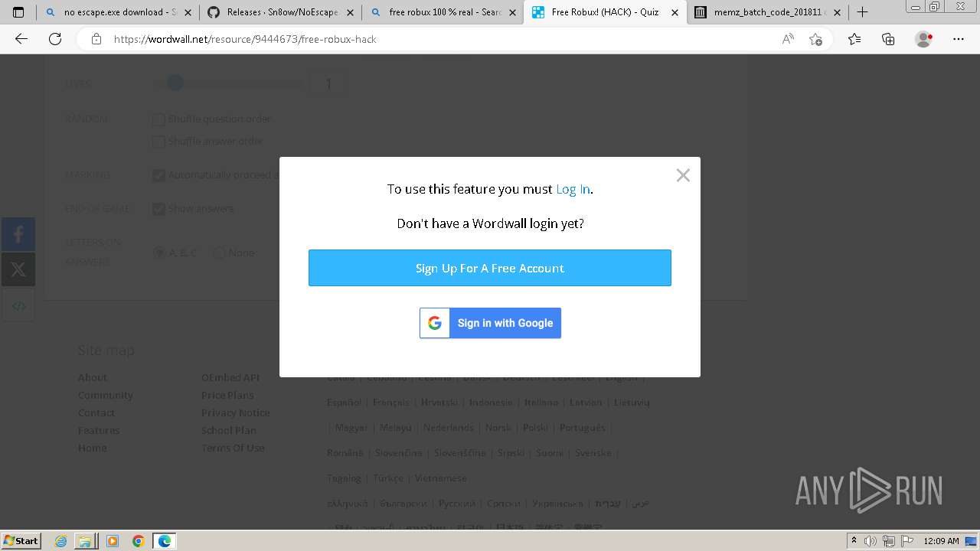Toggle Shuffle answer order checkbox

point(158,142)
